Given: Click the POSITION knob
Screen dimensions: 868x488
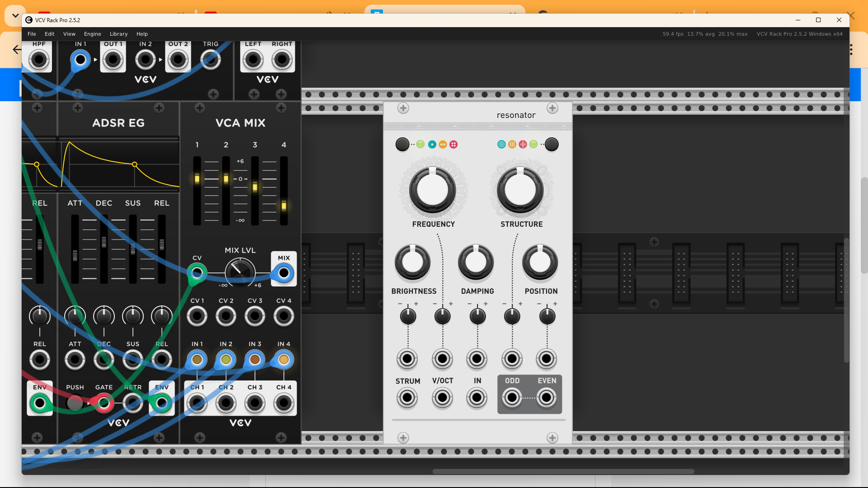Looking at the screenshot, I should (x=540, y=262).
